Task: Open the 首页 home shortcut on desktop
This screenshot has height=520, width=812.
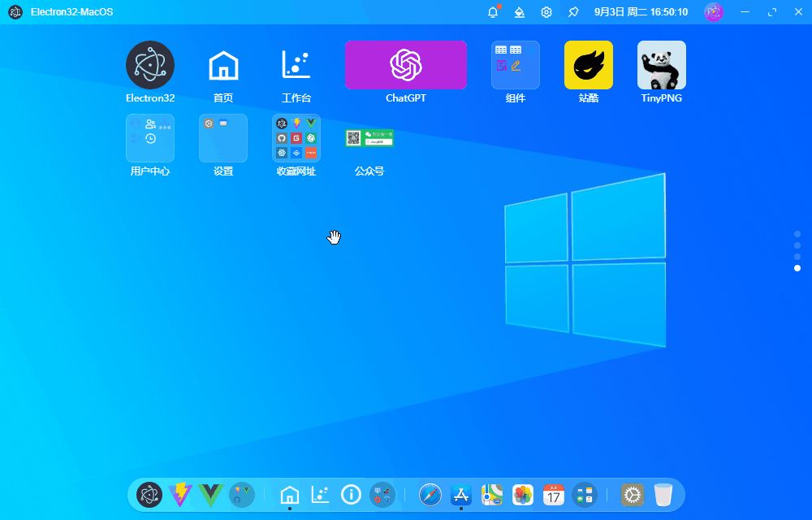Action: [x=223, y=65]
